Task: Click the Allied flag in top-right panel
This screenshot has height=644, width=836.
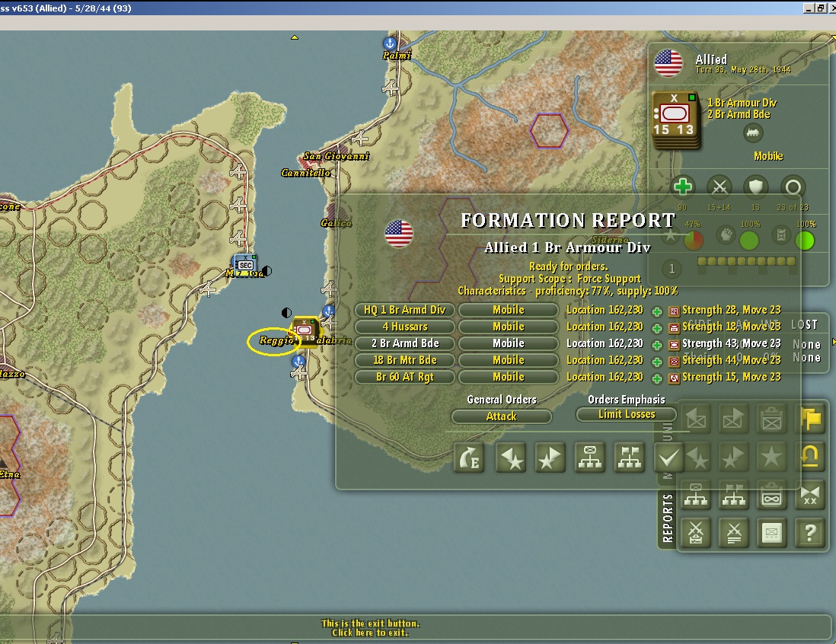Action: coord(668,63)
